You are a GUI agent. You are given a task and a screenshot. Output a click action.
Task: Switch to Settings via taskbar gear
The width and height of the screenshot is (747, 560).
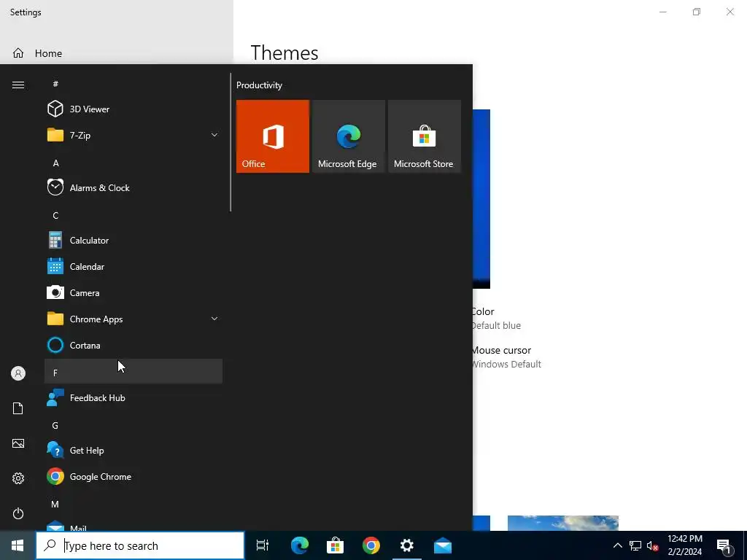pos(407,545)
